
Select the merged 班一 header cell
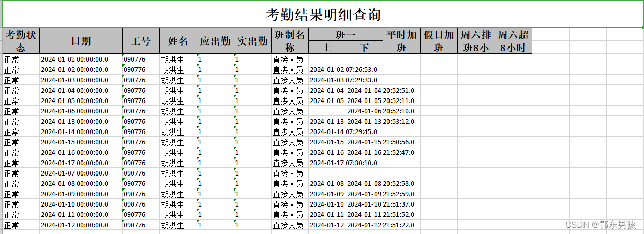click(346, 35)
